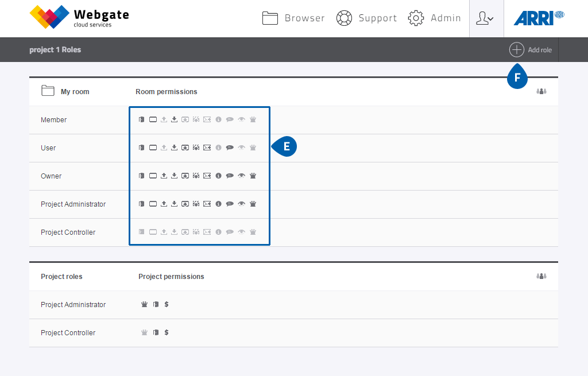Click the upload icon for Project Administrator room permissions
The height and width of the screenshot is (376, 588).
tap(164, 204)
